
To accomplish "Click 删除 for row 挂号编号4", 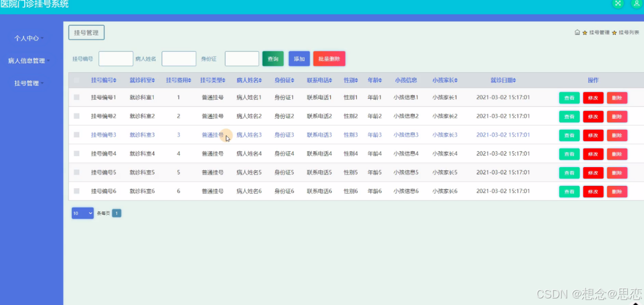I will [x=617, y=154].
